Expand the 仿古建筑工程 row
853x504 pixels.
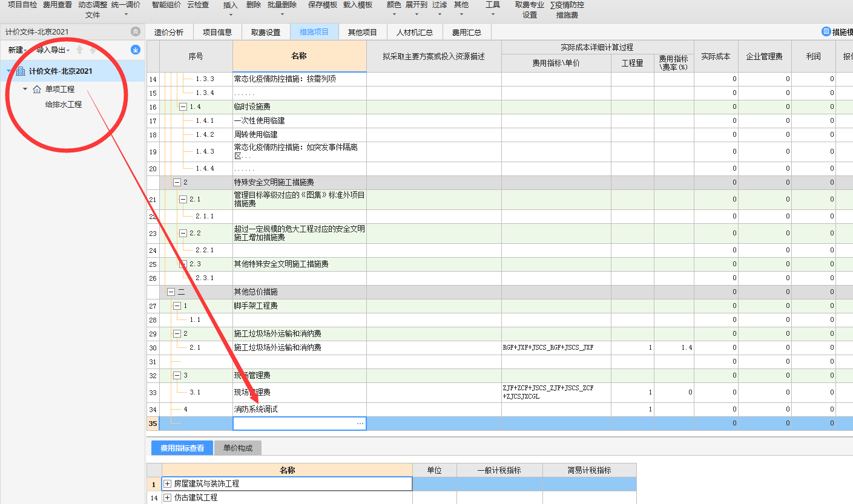[168, 498]
